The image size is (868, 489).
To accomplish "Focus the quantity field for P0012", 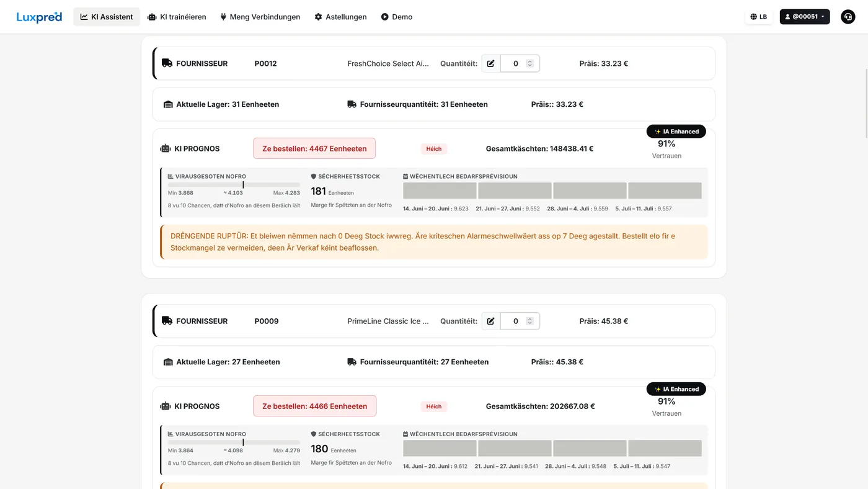I will [515, 63].
